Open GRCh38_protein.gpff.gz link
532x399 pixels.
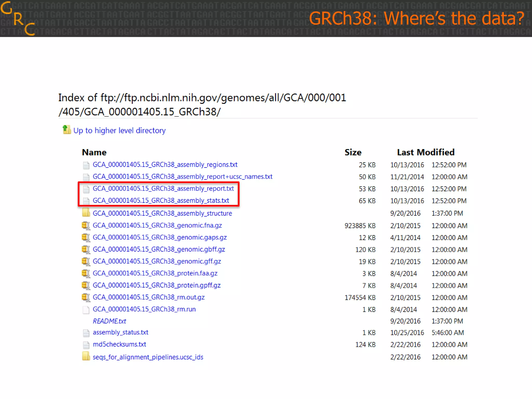coord(157,285)
